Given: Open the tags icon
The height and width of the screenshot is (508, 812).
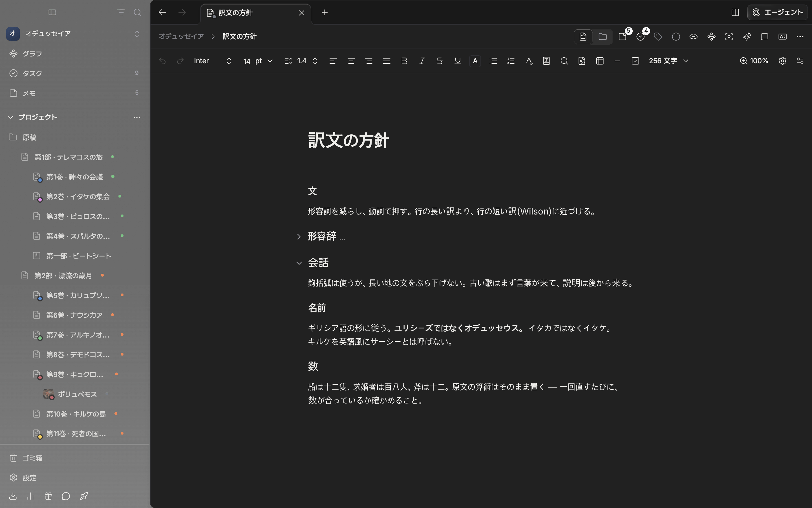Looking at the screenshot, I should pos(658,37).
